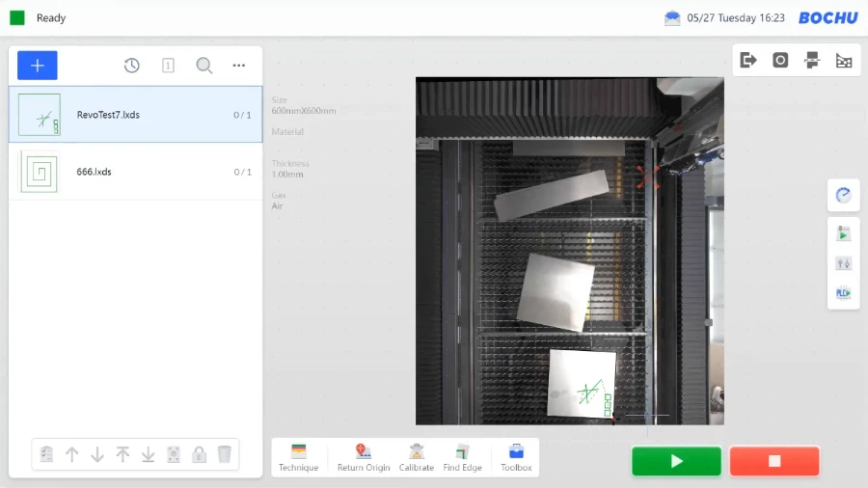The image size is (868, 488).
Task: Click the exit arrow icon at top right
Action: pyautogui.click(x=748, y=60)
